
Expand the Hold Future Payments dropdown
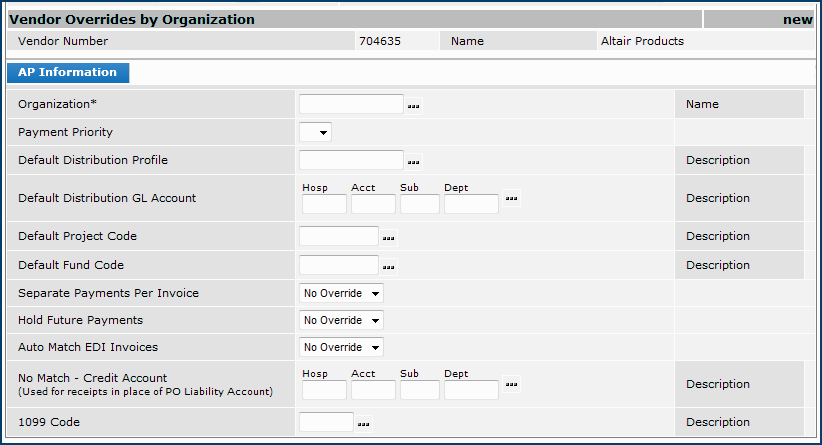[x=341, y=321]
